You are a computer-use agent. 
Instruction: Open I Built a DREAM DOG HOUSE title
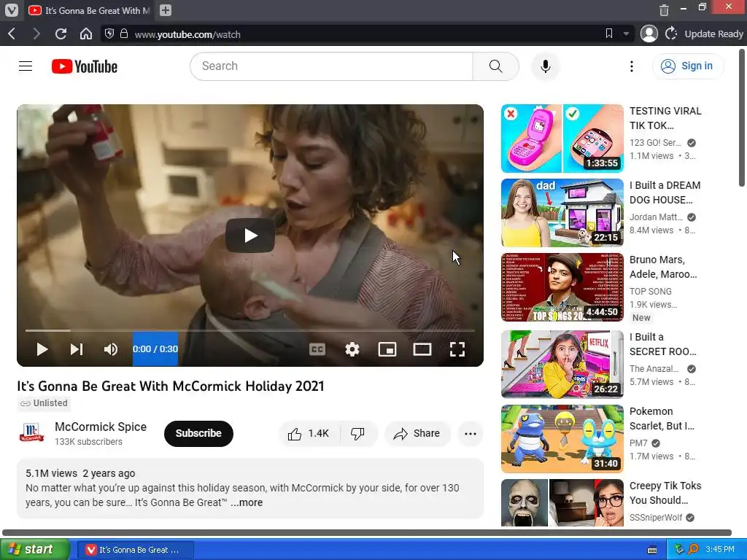click(665, 192)
